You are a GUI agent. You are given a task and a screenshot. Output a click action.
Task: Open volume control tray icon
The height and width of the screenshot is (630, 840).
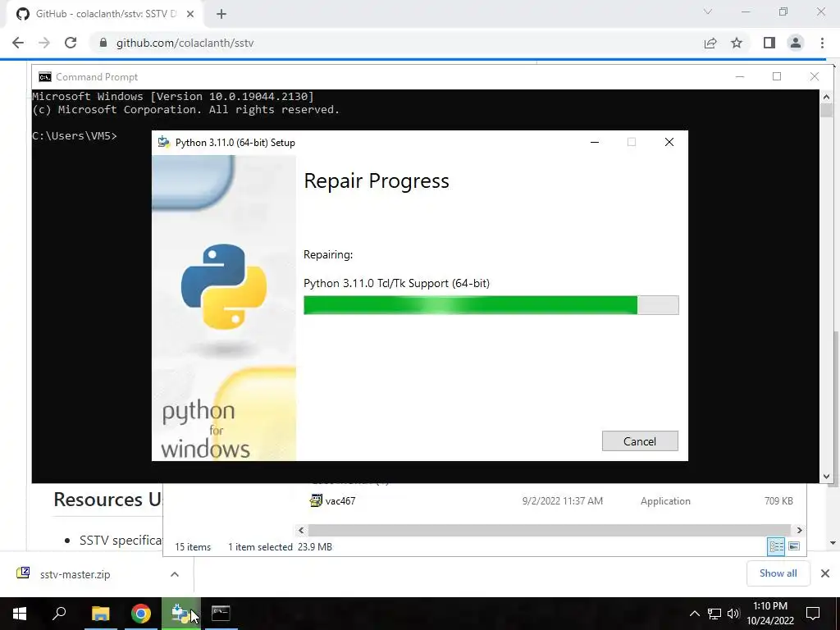[x=733, y=614]
